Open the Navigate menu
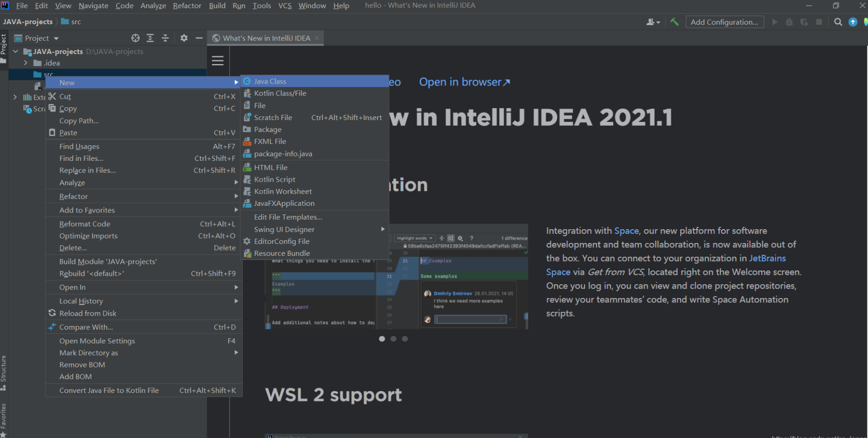This screenshot has height=438, width=868. tap(93, 6)
